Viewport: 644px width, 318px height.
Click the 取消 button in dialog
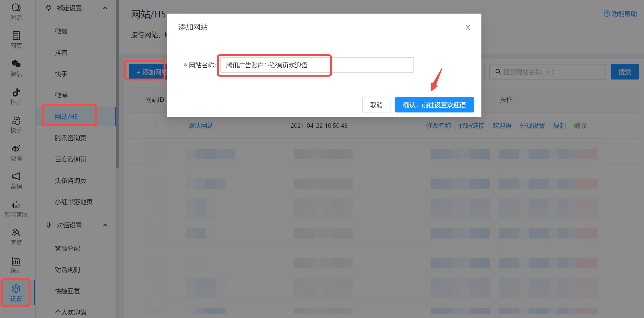(376, 105)
